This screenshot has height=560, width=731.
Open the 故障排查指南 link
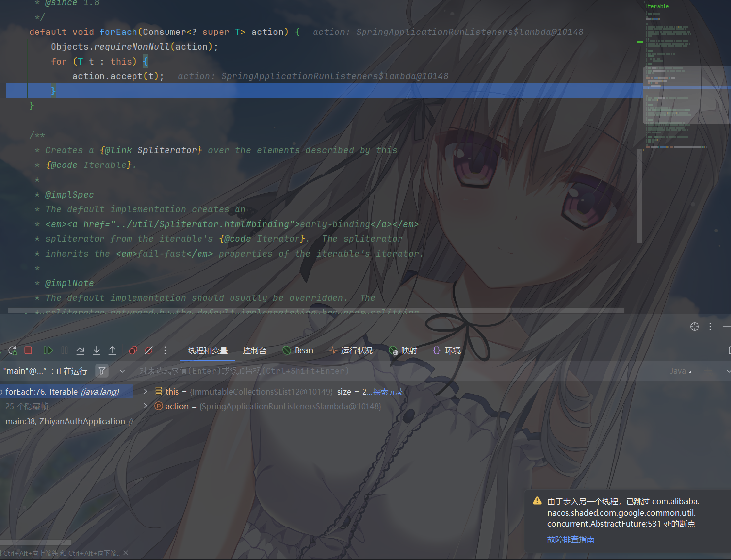click(x=570, y=539)
